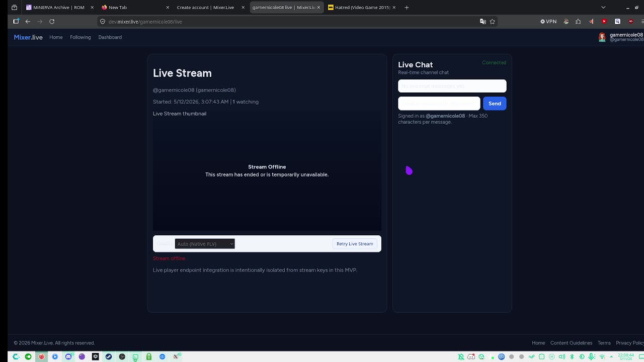Screen dimensions: 644x362
Task: Click the YouTube extension icon
Action: pyautogui.click(x=604, y=22)
